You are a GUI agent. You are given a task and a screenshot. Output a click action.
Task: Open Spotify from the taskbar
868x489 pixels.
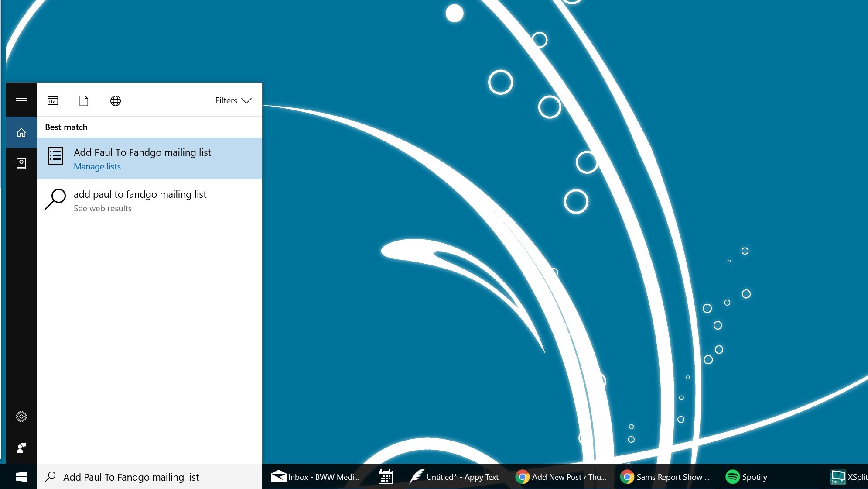point(746,477)
